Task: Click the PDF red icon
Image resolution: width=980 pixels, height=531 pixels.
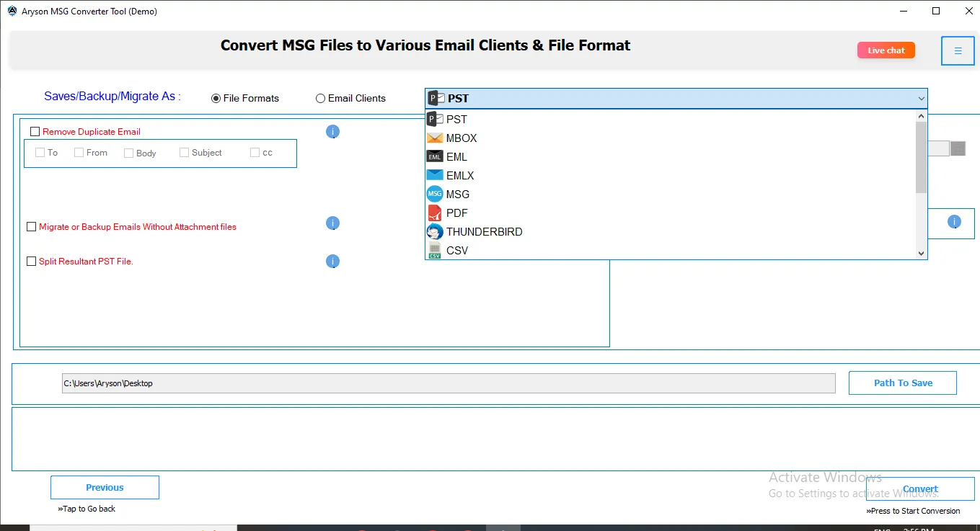Action: (x=435, y=213)
